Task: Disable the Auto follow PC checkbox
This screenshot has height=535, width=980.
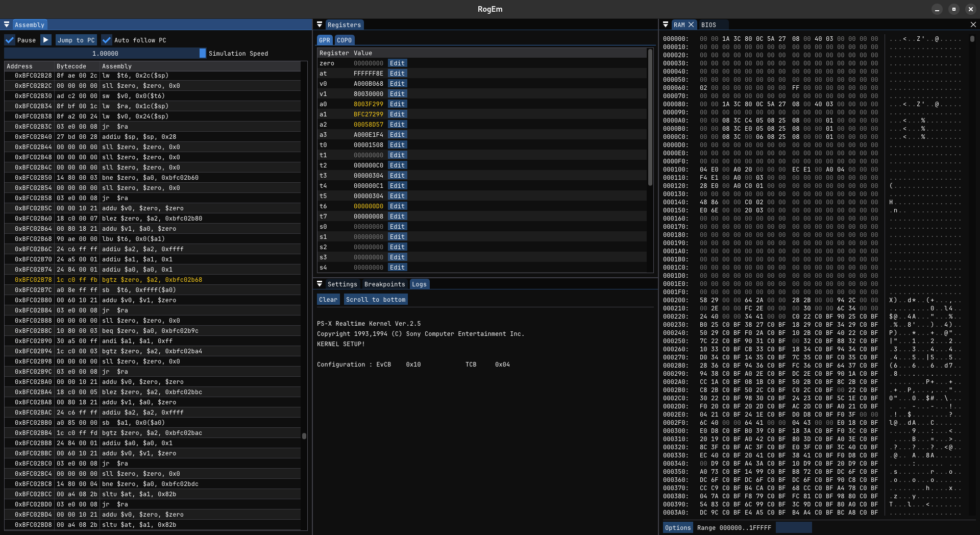Action: (x=107, y=40)
